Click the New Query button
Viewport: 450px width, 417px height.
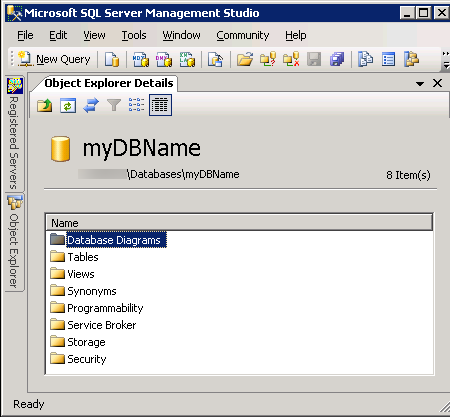pyautogui.click(x=54, y=59)
